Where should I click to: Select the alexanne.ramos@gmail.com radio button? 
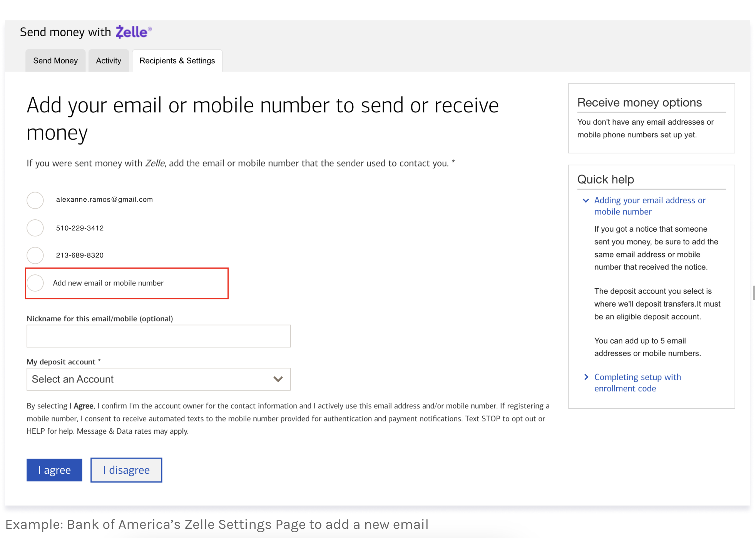pyautogui.click(x=35, y=200)
